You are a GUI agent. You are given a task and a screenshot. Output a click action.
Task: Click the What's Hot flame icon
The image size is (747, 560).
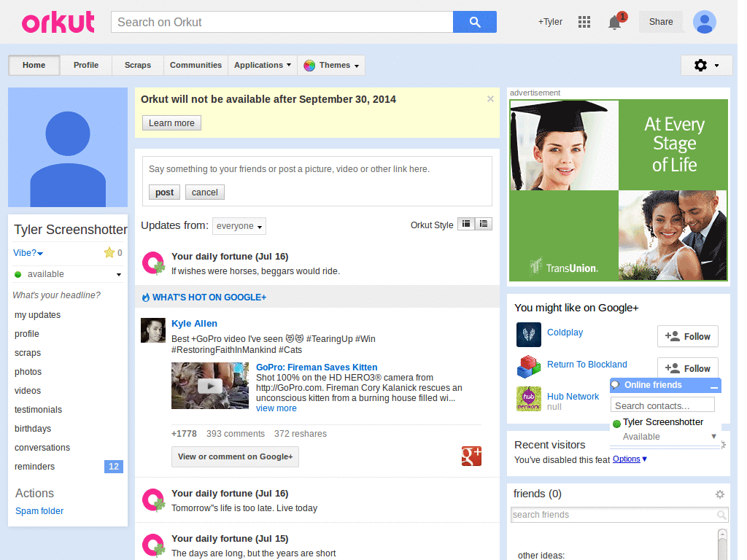(x=146, y=297)
